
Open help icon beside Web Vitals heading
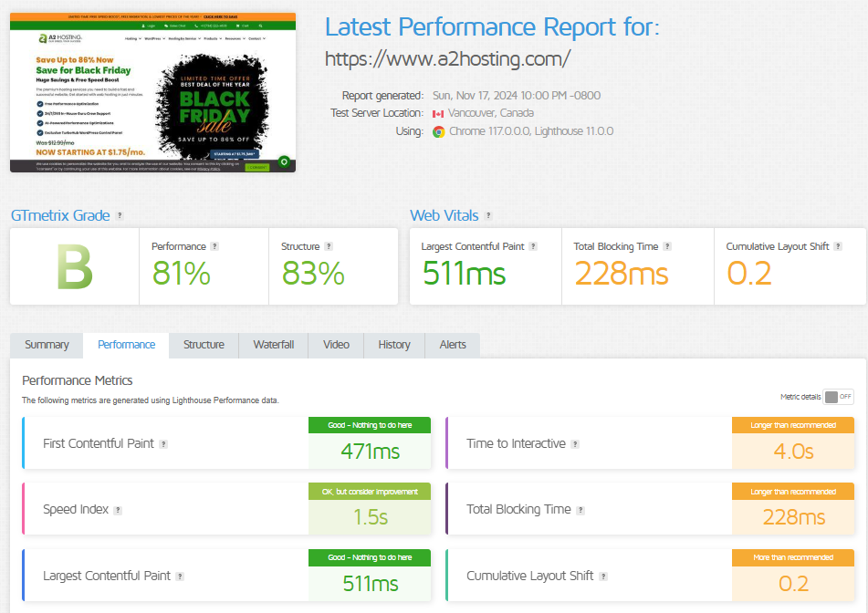[x=488, y=216]
